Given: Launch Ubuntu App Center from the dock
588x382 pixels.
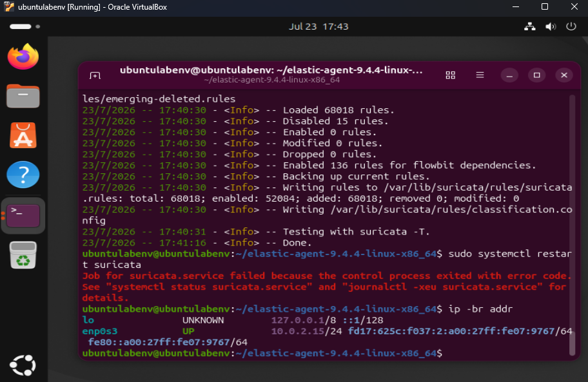Looking at the screenshot, I should click(x=23, y=135).
